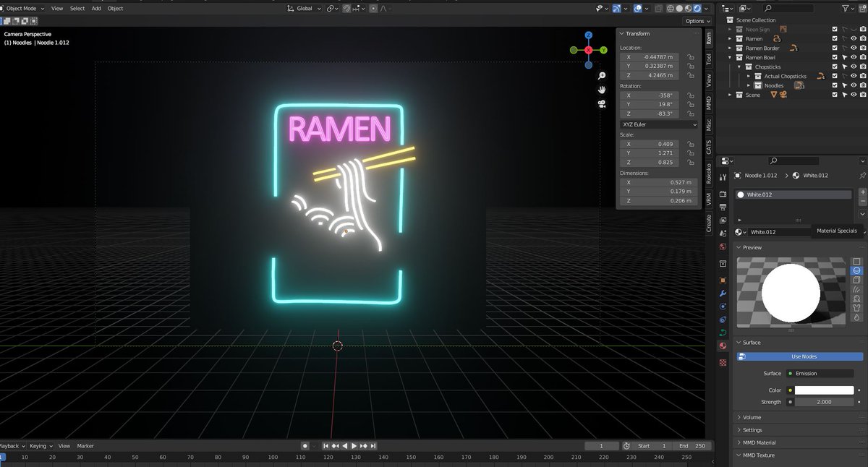
Task: Select flat plane preview shape icon
Action: (857, 261)
